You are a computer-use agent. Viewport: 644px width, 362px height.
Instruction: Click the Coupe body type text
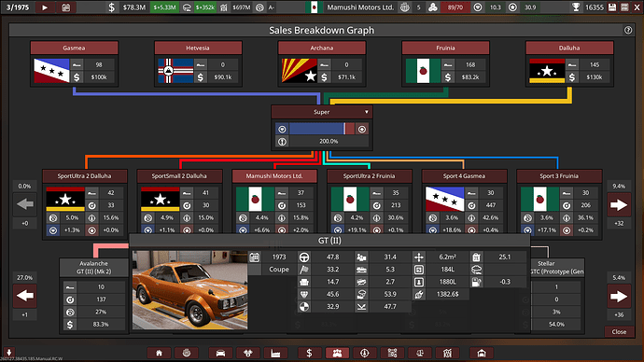[x=279, y=270]
